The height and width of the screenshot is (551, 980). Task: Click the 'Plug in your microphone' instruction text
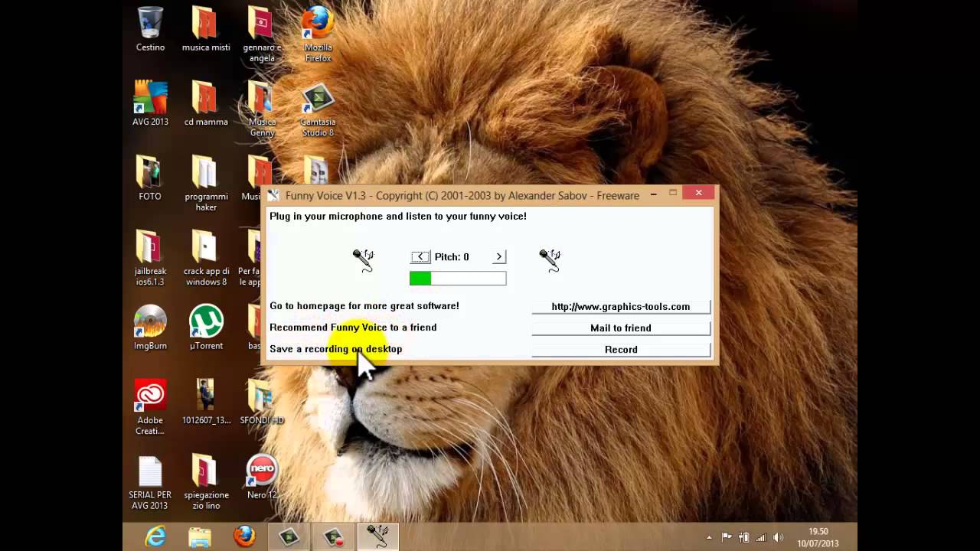(x=398, y=217)
